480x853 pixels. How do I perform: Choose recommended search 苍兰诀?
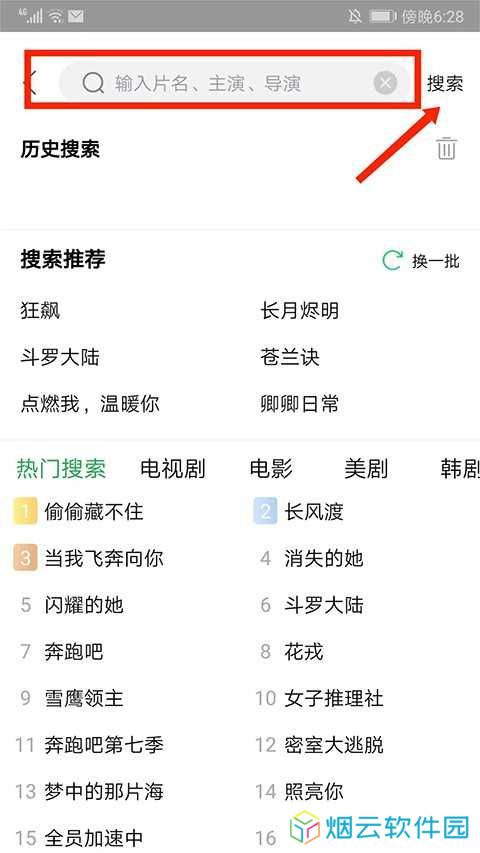pos(290,357)
